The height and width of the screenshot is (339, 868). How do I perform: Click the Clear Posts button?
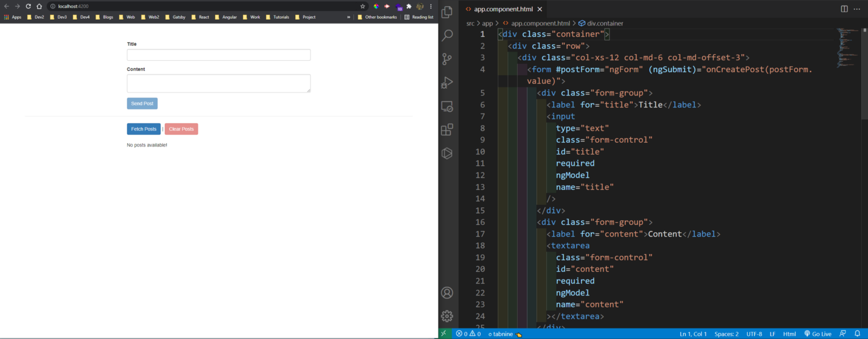tap(181, 129)
